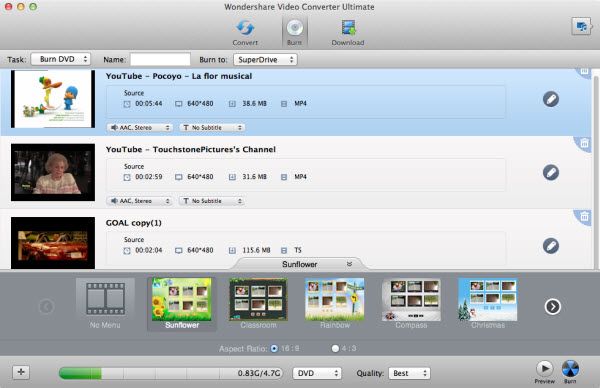Add files with the plus button
The height and width of the screenshot is (388, 600).
pos(21,372)
